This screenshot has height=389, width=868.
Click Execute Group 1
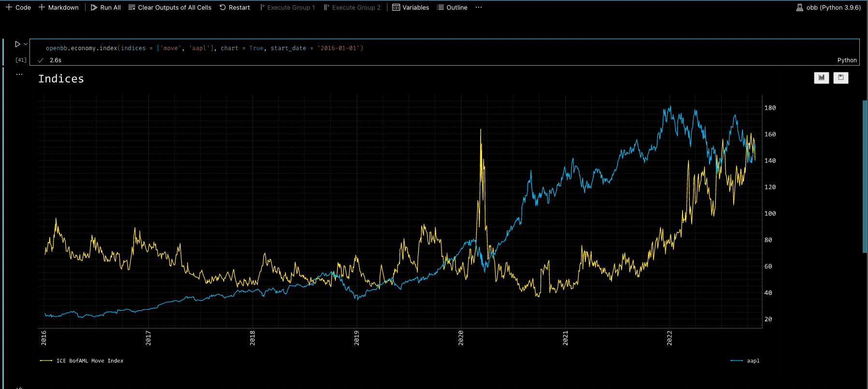pyautogui.click(x=287, y=7)
